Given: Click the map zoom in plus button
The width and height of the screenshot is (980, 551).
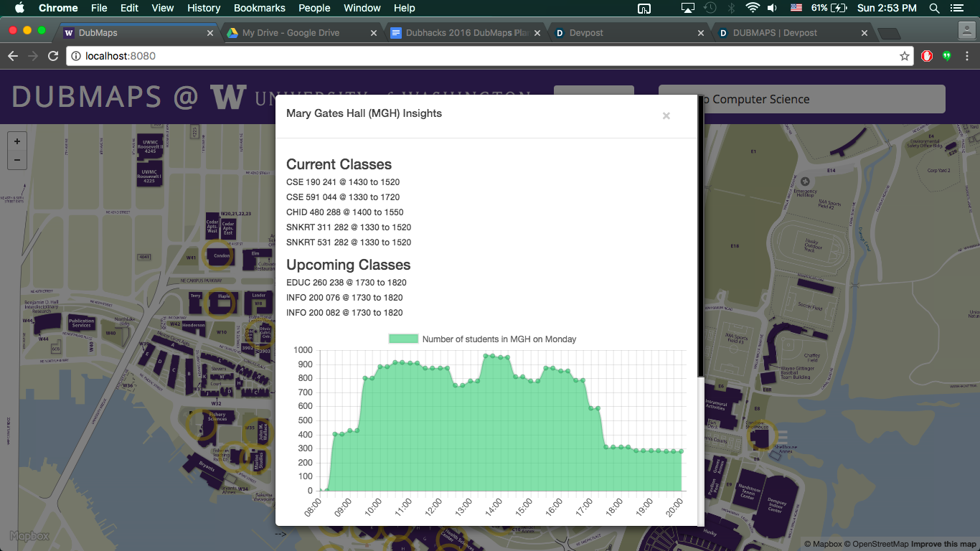Looking at the screenshot, I should (17, 141).
